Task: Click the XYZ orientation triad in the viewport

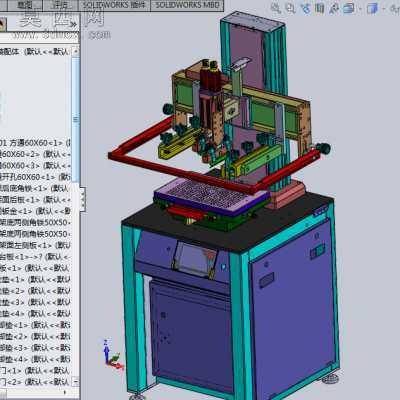Action: coord(112,355)
